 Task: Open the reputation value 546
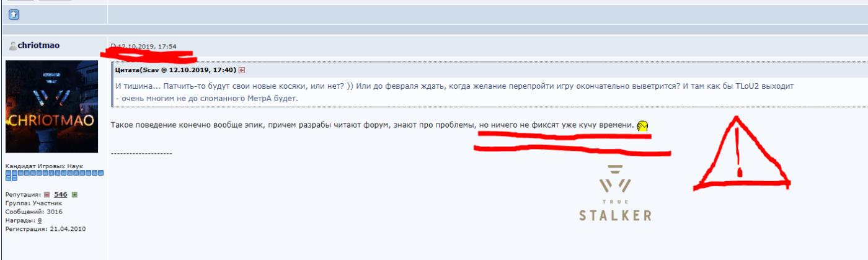[x=60, y=195]
